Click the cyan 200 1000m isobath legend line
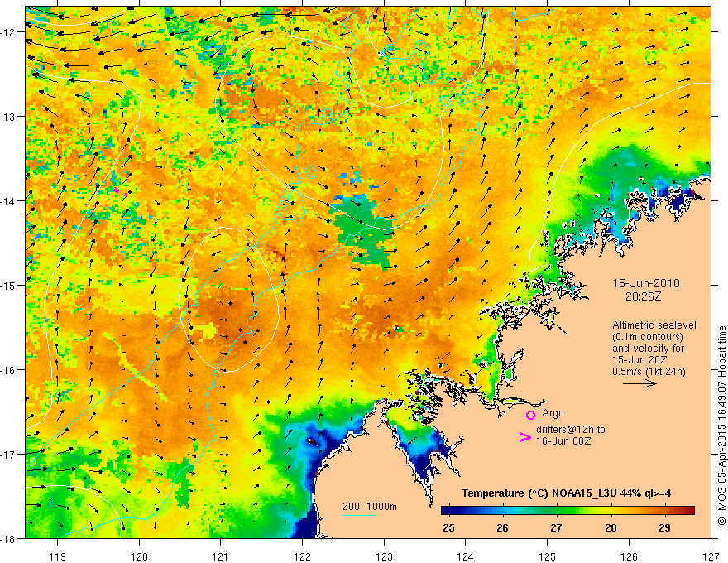This screenshot has height=563, width=728. 359,515
